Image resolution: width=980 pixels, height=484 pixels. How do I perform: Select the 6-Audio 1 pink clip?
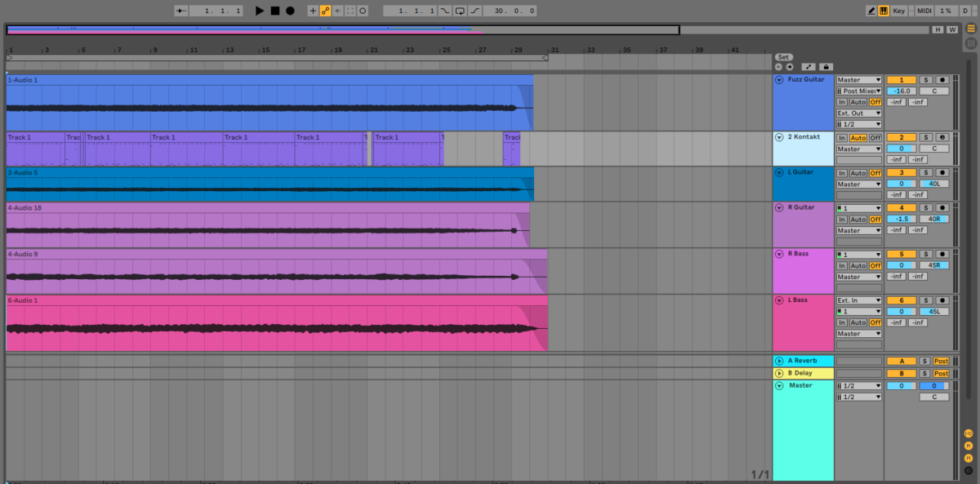point(277,324)
